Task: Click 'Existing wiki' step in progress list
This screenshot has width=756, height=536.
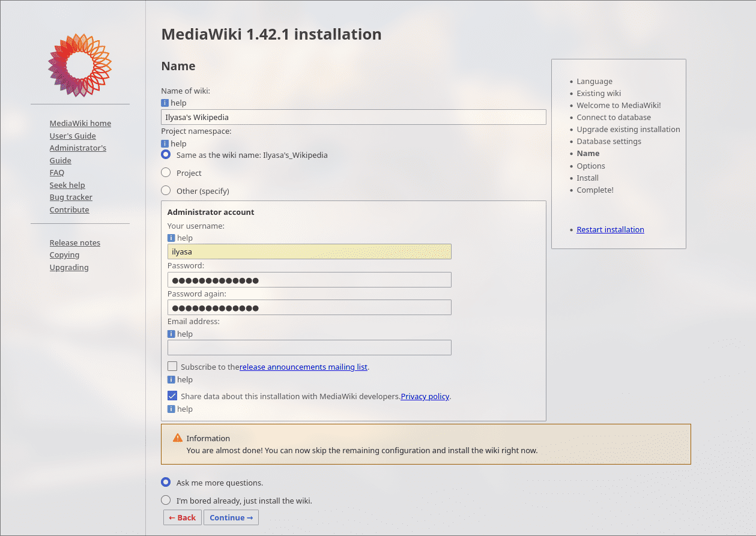Action: click(x=599, y=94)
